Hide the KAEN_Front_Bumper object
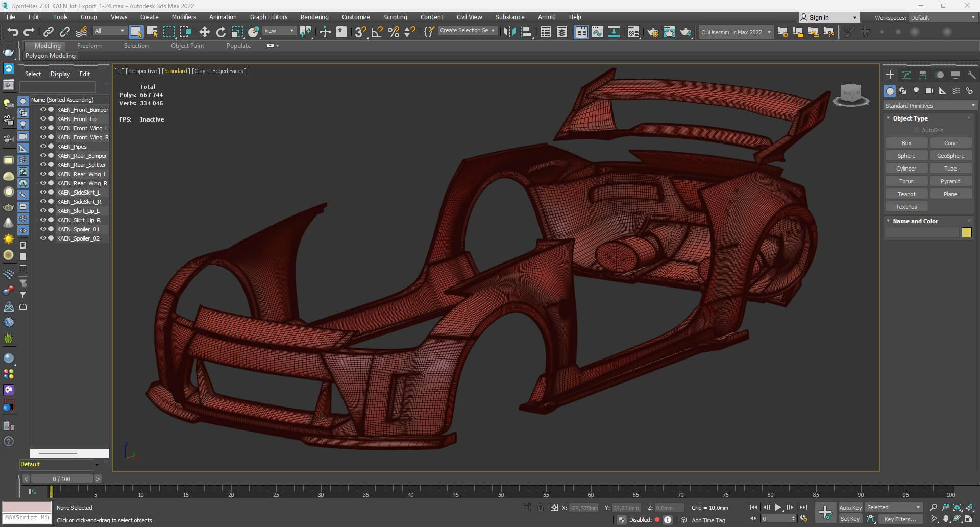 pyautogui.click(x=43, y=110)
